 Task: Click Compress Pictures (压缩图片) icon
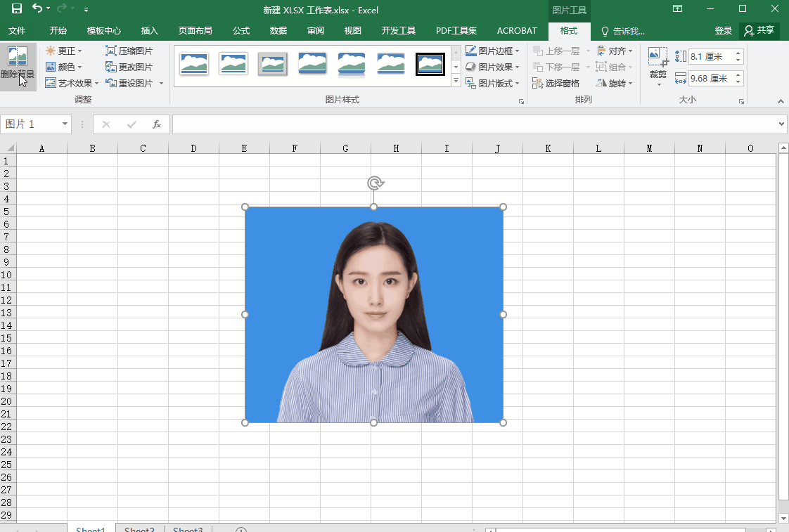point(111,51)
